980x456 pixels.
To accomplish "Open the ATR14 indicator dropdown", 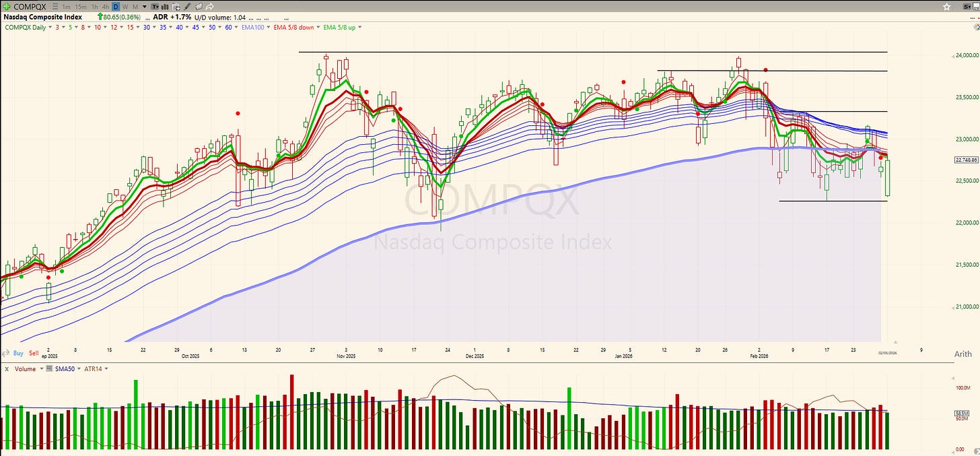I will point(106,368).
